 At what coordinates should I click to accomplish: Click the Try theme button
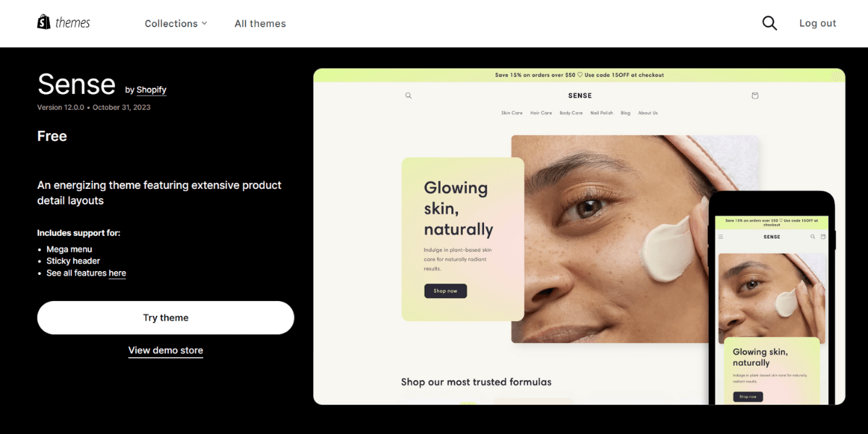point(166,318)
